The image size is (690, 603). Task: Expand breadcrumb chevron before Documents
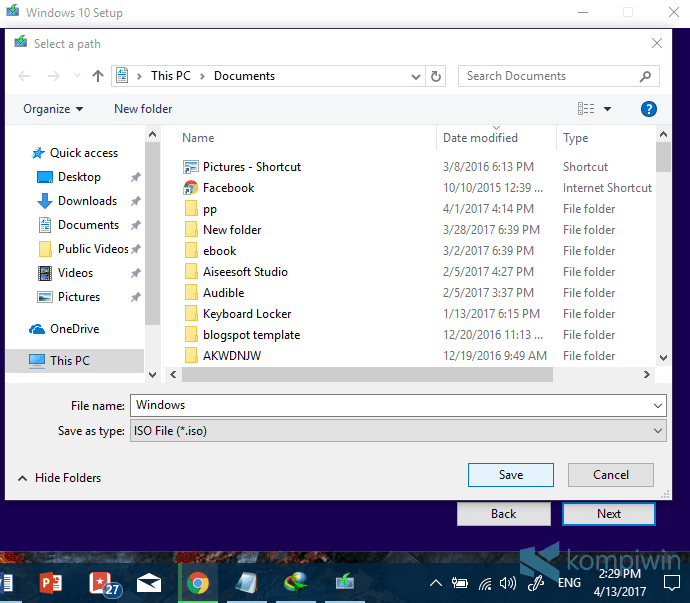point(202,77)
